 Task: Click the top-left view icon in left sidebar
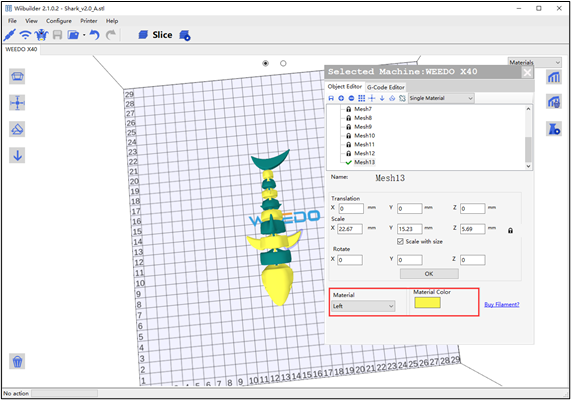pyautogui.click(x=17, y=77)
